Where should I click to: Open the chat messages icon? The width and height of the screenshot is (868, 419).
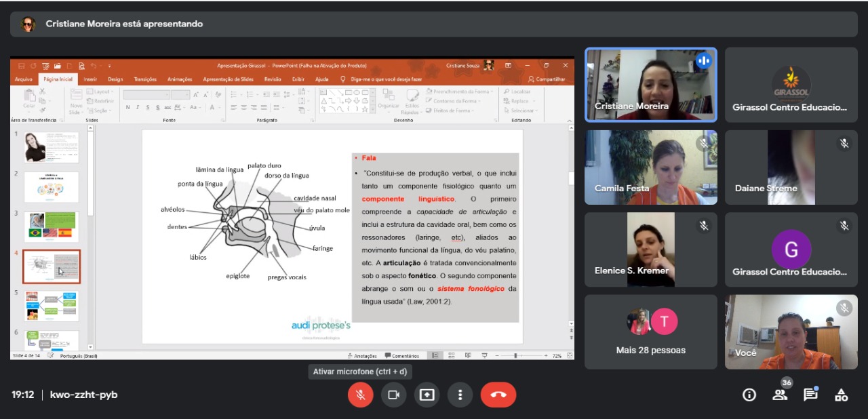810,395
